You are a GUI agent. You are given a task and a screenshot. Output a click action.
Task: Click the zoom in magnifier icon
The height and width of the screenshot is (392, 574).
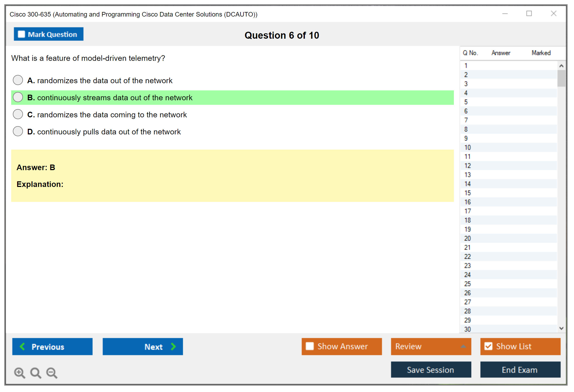19,373
